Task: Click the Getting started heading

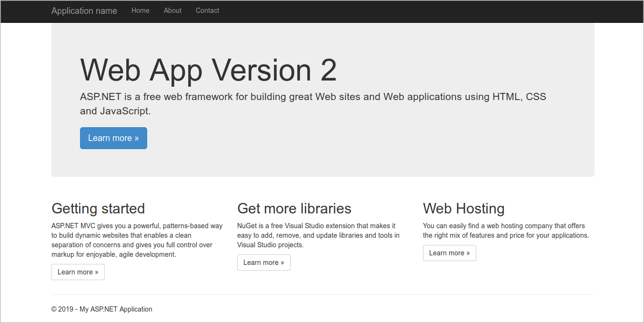Action: 98,209
